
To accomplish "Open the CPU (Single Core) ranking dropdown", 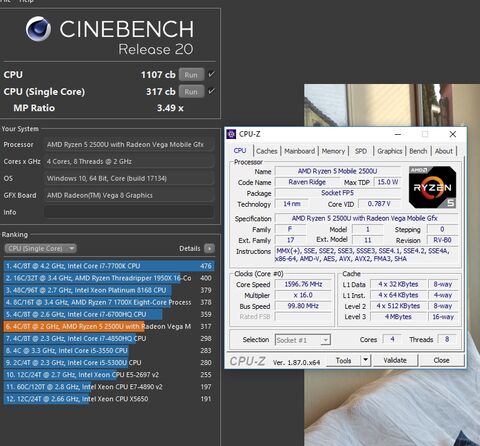I will (40, 248).
